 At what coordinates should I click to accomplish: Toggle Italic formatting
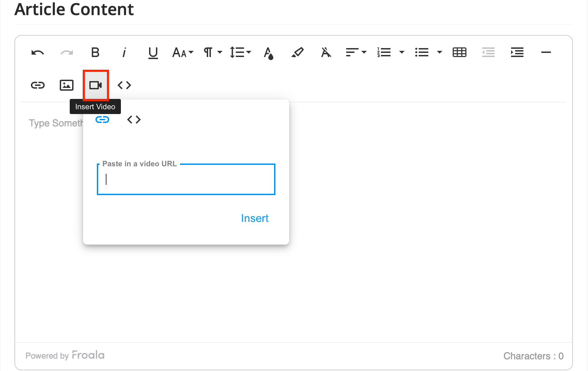point(124,53)
